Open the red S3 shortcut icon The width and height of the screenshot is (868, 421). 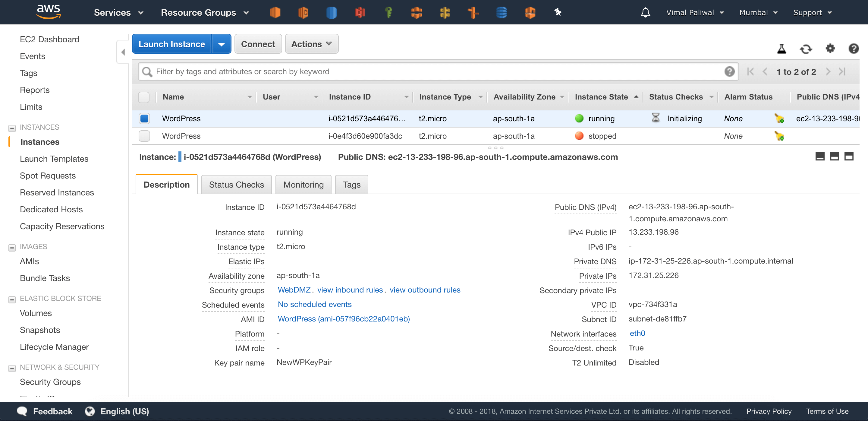(x=360, y=12)
